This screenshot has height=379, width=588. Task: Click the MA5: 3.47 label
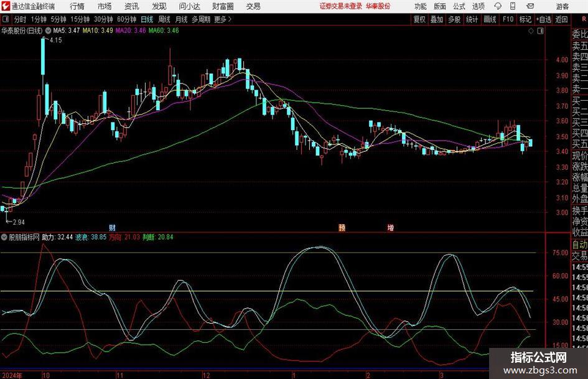click(x=67, y=30)
